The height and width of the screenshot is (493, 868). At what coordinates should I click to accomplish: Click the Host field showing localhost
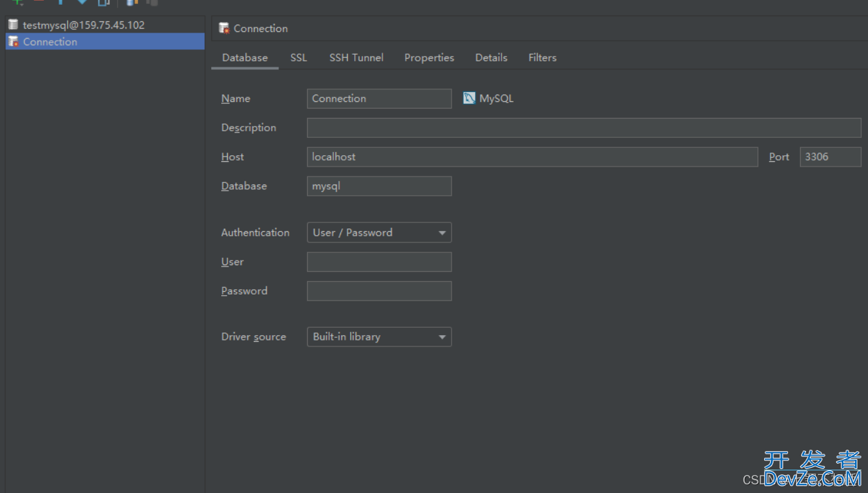pyautogui.click(x=532, y=157)
